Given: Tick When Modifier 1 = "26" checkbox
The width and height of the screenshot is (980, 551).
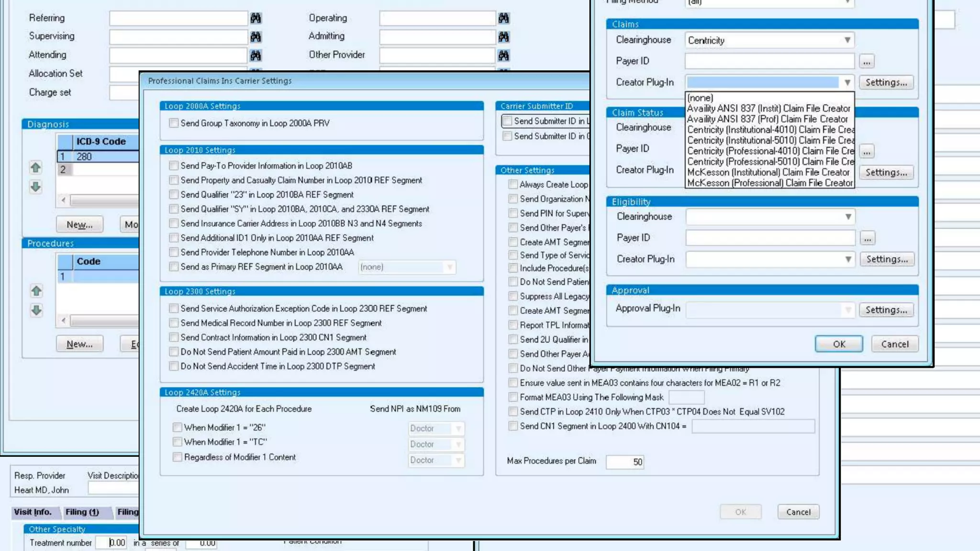Looking at the screenshot, I should tap(178, 428).
